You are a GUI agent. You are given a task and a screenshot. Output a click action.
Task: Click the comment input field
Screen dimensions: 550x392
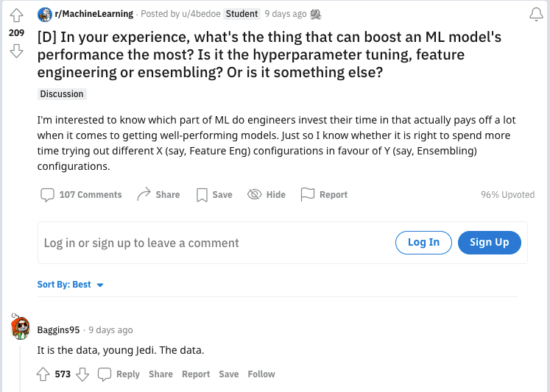pyautogui.click(x=214, y=243)
